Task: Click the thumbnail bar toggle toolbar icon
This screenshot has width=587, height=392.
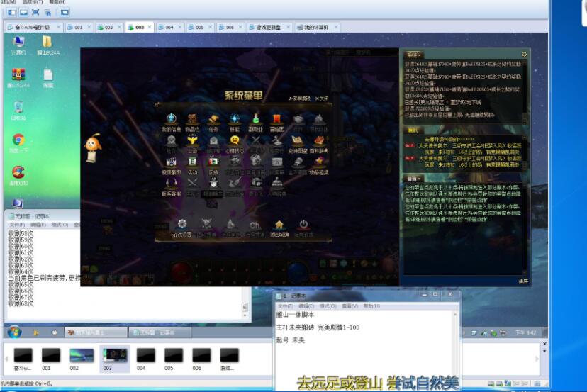Action: coord(23,12)
